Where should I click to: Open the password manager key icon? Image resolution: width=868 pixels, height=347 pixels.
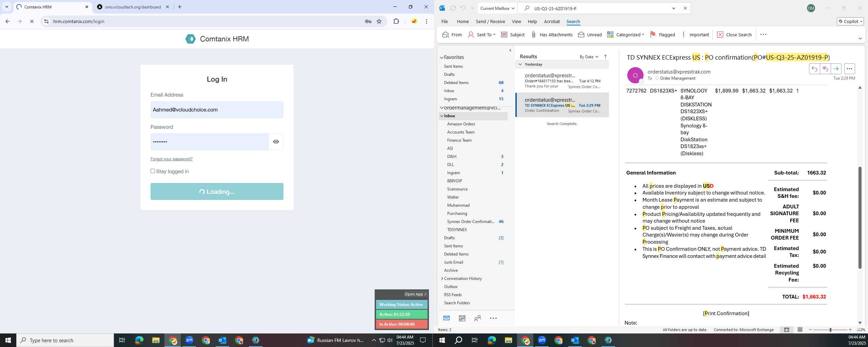point(368,21)
